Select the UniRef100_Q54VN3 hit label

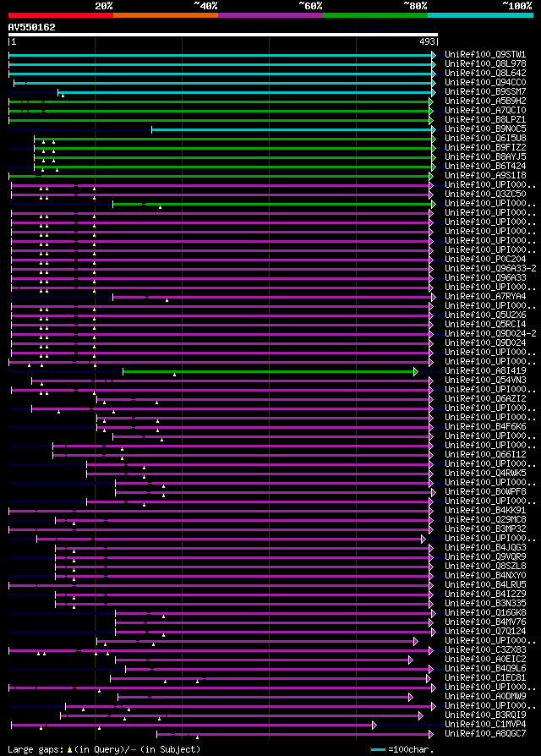[x=485, y=381]
